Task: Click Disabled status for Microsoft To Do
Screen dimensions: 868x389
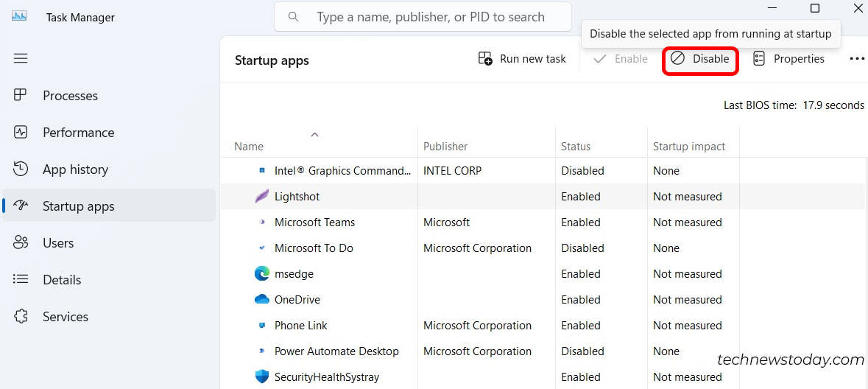Action: pos(582,248)
